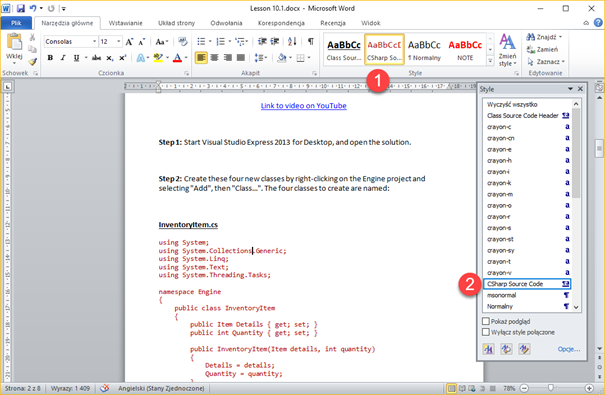Click the Grow Font icon
Viewport: 605px width, 395px height.
coord(129,42)
